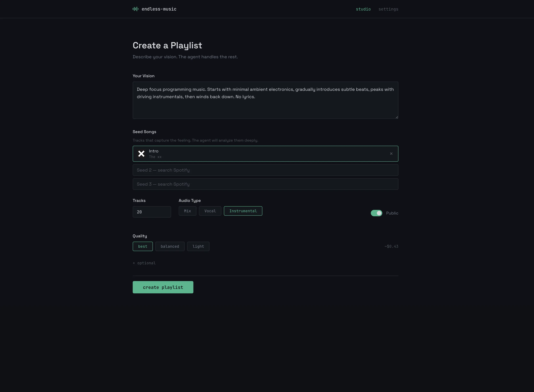The width and height of the screenshot is (534, 392).
Task: Keep best quality selected
Action: point(142,246)
